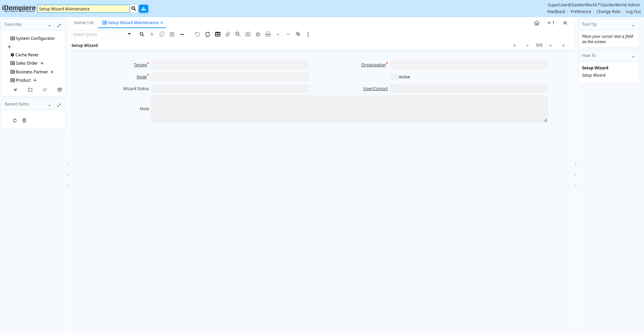Click the Print icon in toolbar

tap(268, 35)
